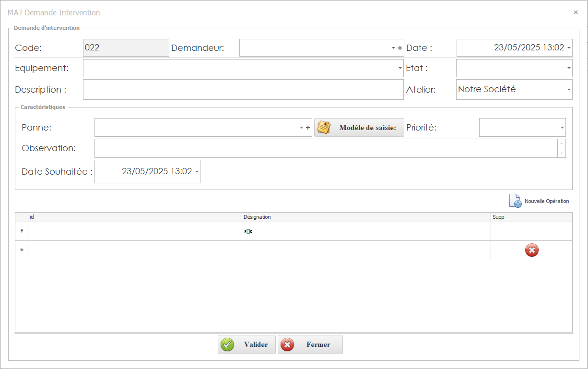The height and width of the screenshot is (369, 588).
Task: Expand the Etat dropdown
Action: coord(569,68)
